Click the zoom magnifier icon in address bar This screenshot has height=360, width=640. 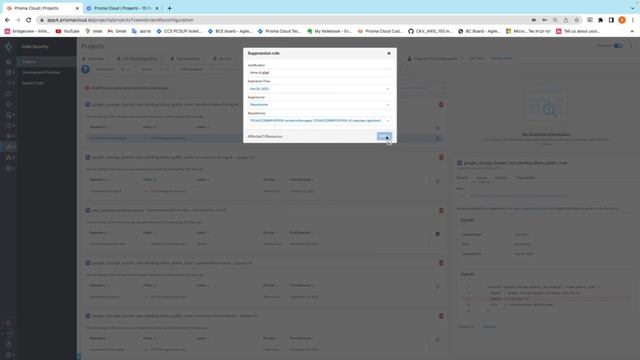coord(555,20)
